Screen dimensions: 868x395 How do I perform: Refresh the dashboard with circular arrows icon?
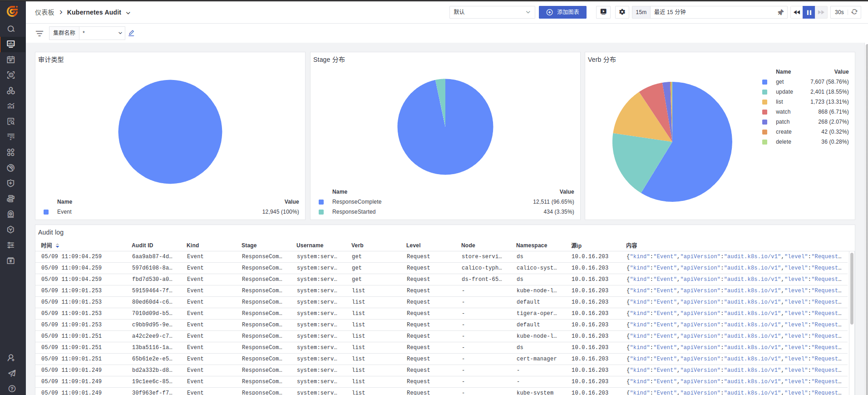point(854,12)
